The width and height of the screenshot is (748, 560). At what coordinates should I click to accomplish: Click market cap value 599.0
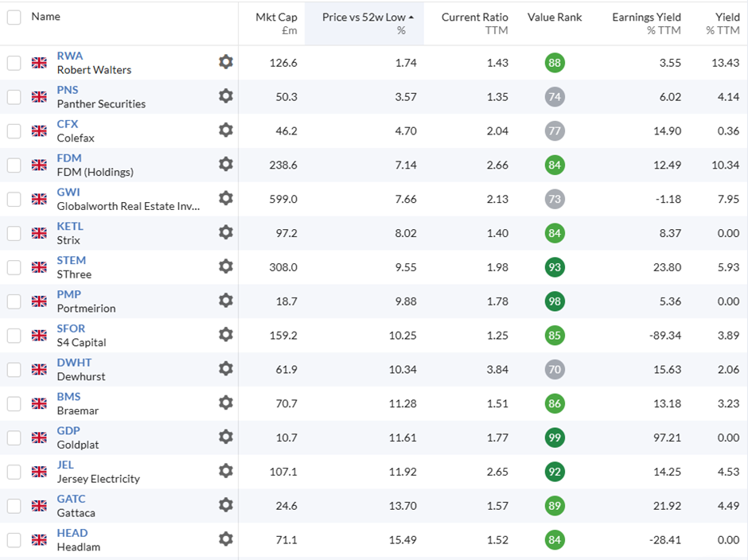coord(283,199)
